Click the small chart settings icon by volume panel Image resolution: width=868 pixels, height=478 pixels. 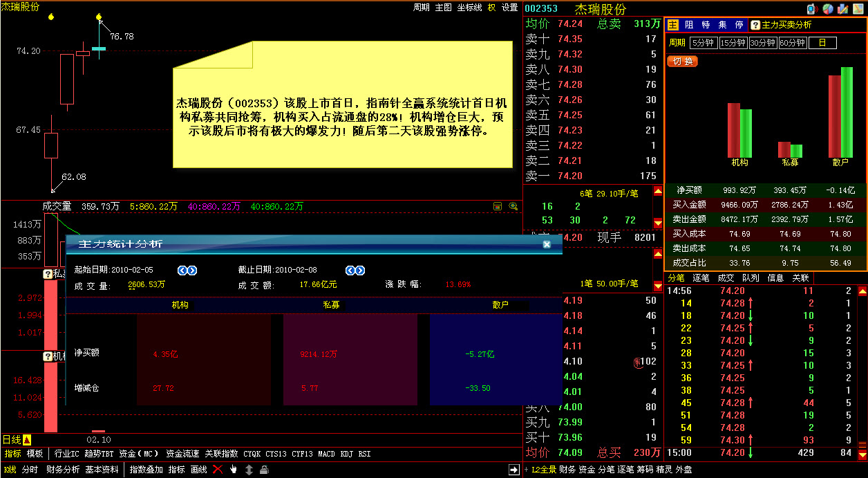[x=497, y=206]
